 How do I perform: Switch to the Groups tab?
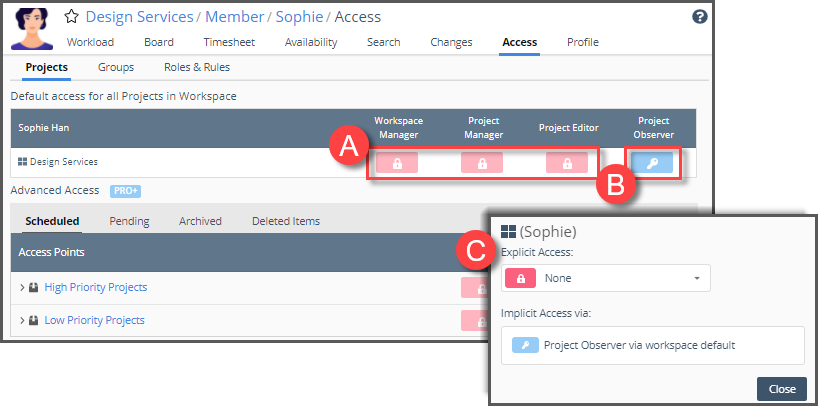click(x=116, y=68)
